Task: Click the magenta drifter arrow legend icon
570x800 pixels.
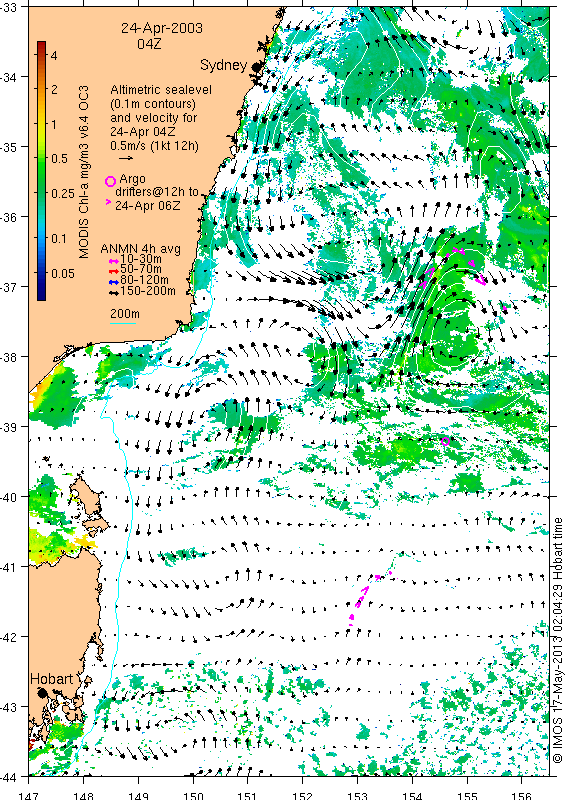Action: pyautogui.click(x=108, y=202)
